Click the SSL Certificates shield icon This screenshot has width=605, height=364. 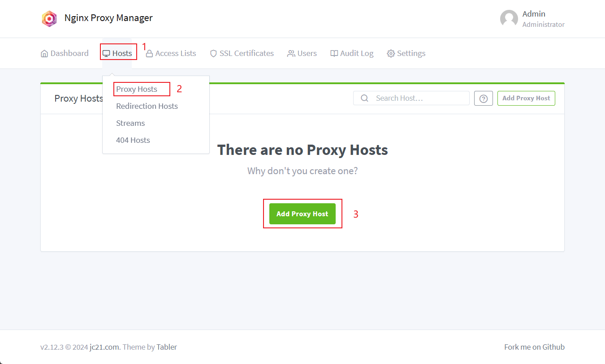[x=213, y=54]
